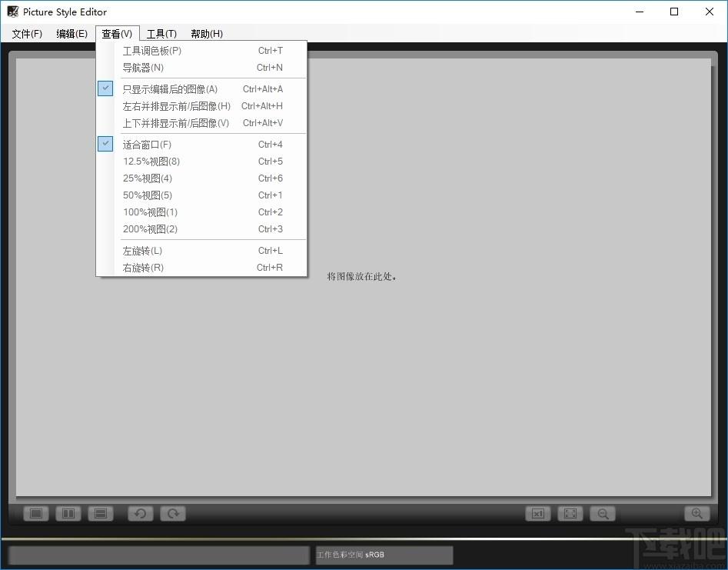
Task: Click the rotate left toolbar icon
Action: coord(140,513)
